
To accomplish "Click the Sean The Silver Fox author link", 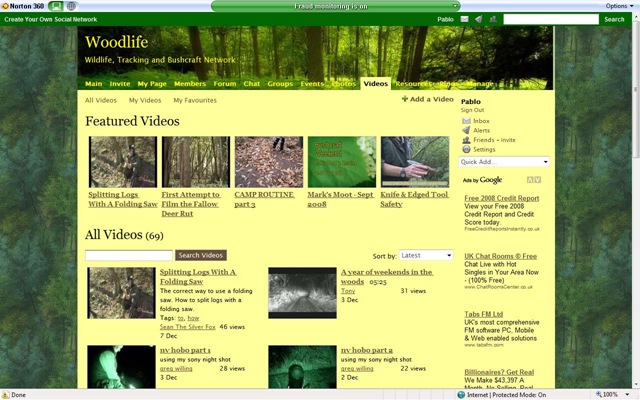I will 187,327.
